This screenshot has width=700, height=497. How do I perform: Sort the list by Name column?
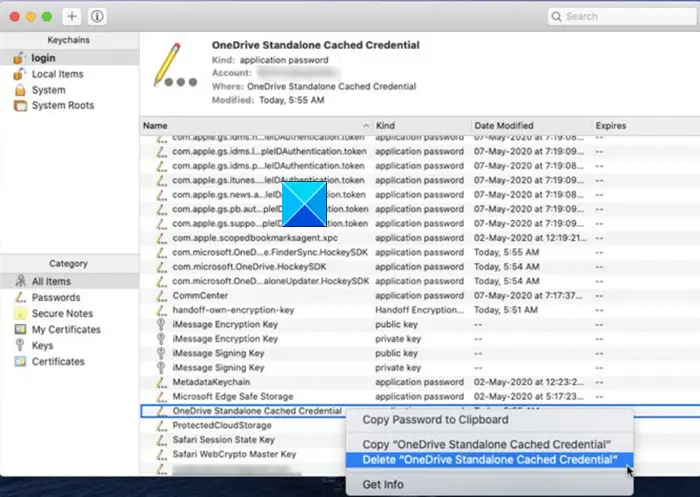click(256, 126)
